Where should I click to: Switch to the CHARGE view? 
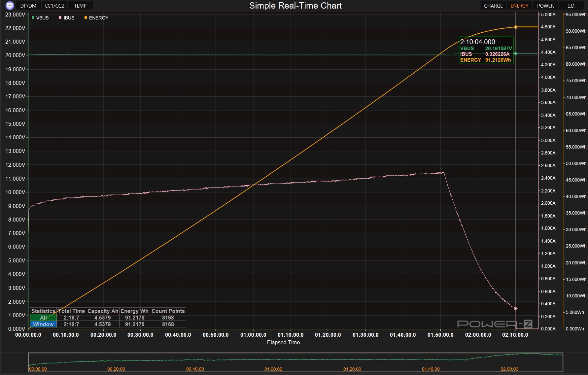pos(493,6)
